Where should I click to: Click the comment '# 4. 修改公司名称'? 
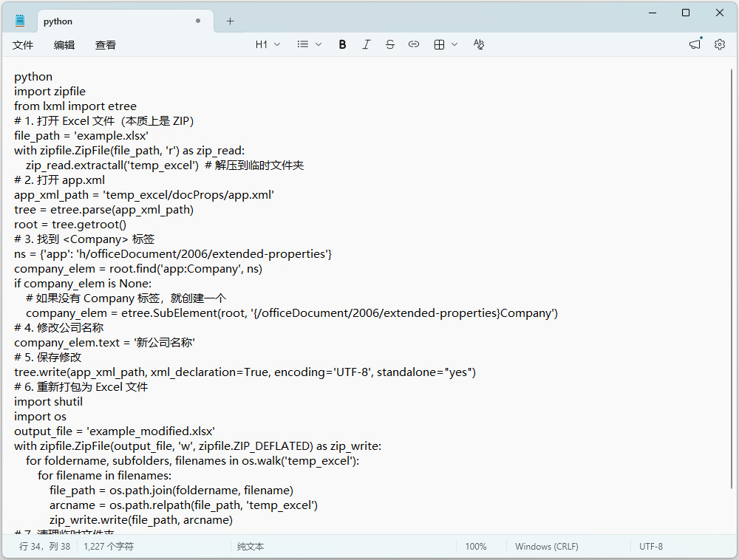[x=58, y=328]
